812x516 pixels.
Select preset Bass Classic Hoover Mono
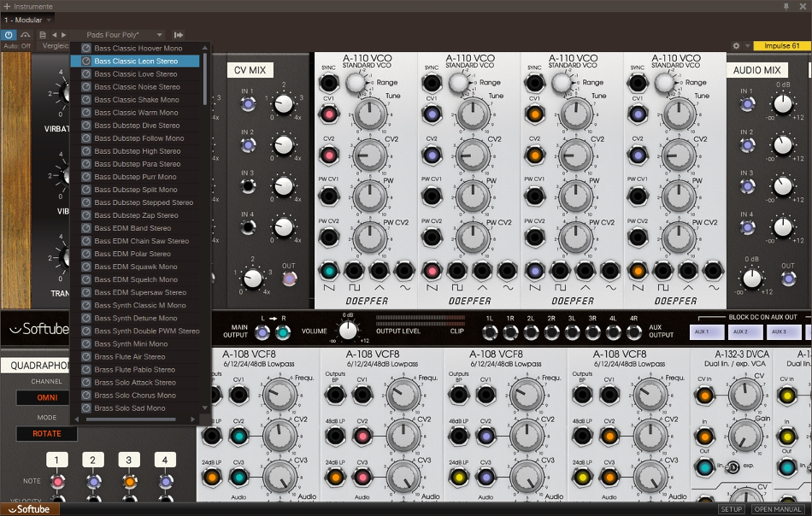[135, 48]
